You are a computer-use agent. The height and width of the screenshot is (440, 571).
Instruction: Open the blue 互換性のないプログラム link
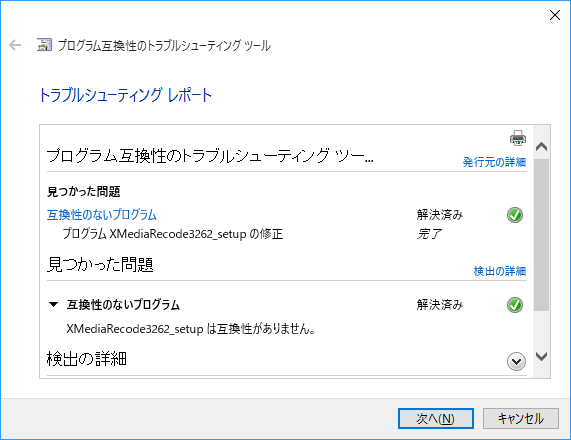(102, 215)
